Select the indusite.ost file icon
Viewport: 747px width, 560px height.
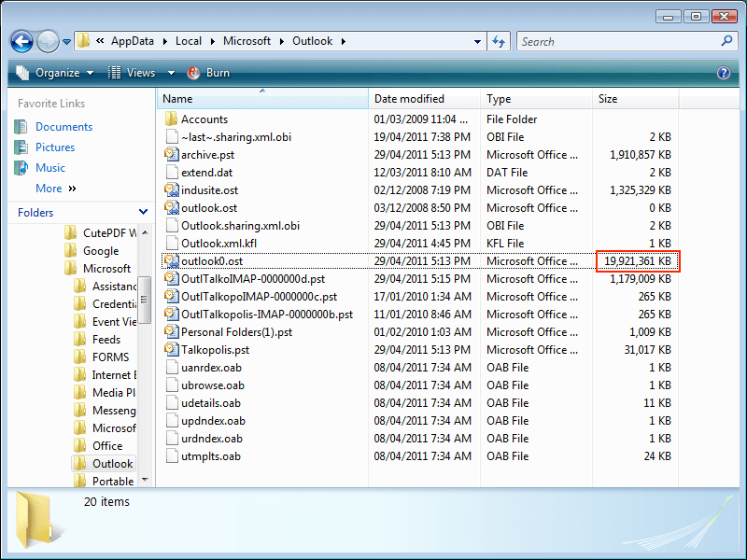tap(172, 190)
